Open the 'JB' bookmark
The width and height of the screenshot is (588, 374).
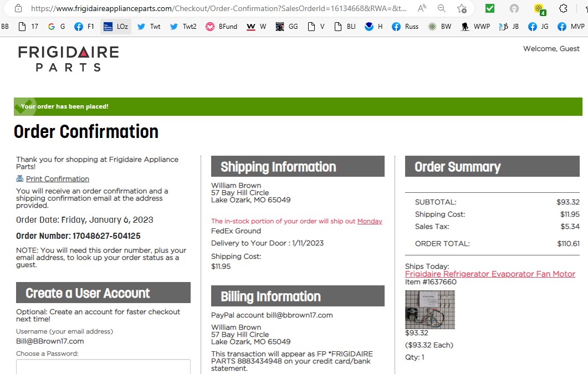click(x=509, y=27)
